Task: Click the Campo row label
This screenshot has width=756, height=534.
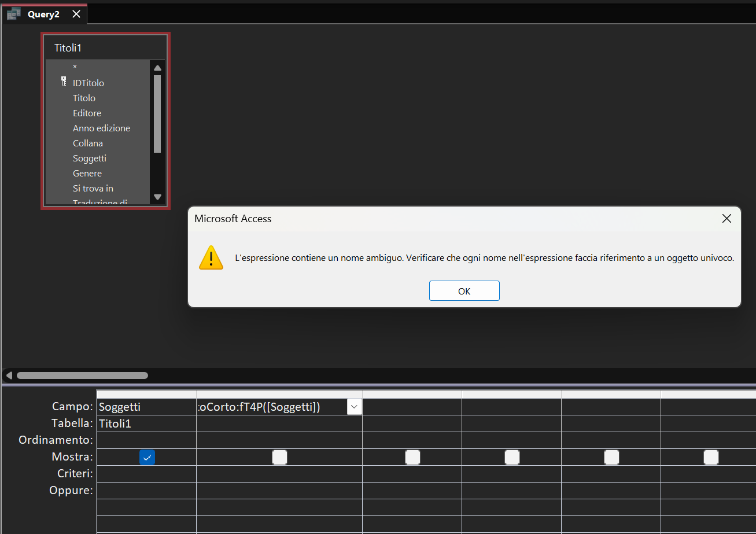Action: coord(72,407)
